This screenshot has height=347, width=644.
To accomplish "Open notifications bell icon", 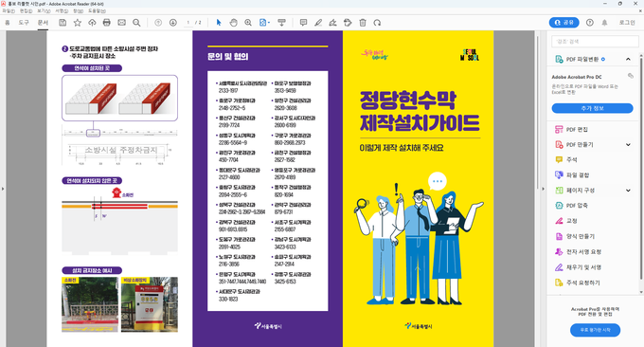I will (604, 23).
